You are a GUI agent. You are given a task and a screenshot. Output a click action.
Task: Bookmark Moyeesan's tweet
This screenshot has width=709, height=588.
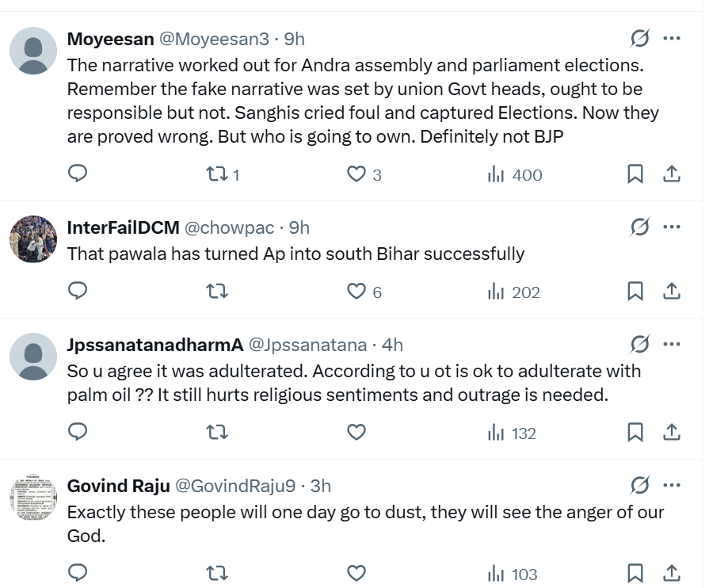pyautogui.click(x=635, y=174)
